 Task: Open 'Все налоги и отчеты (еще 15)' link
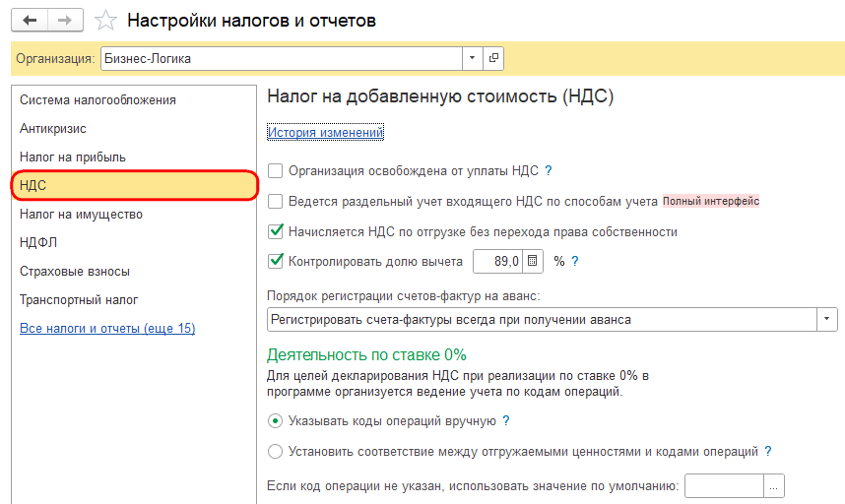point(107,328)
